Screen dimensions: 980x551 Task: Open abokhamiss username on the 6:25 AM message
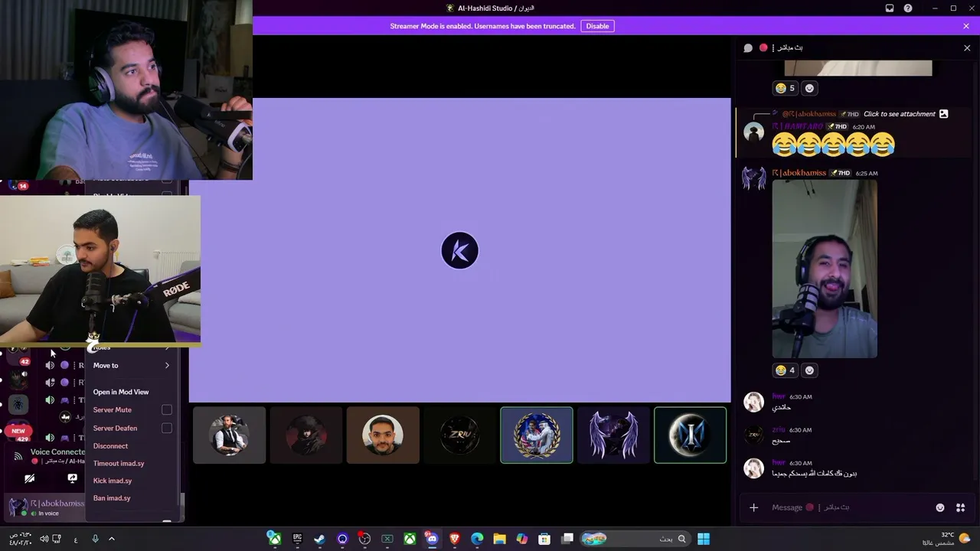pyautogui.click(x=799, y=173)
